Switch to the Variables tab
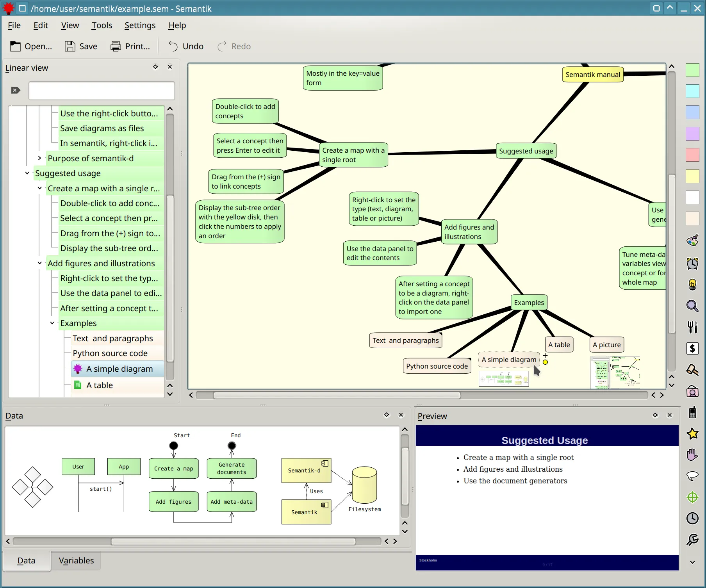Screen dimensions: 706x588 76,561
